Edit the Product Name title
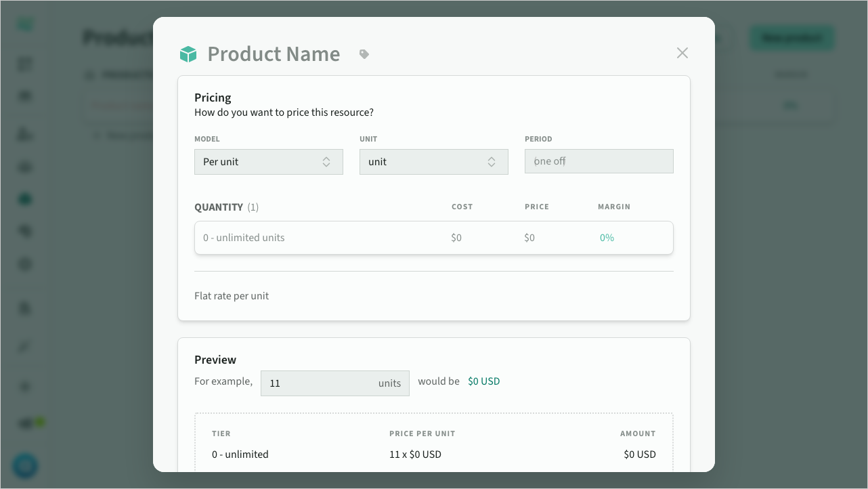 274,54
